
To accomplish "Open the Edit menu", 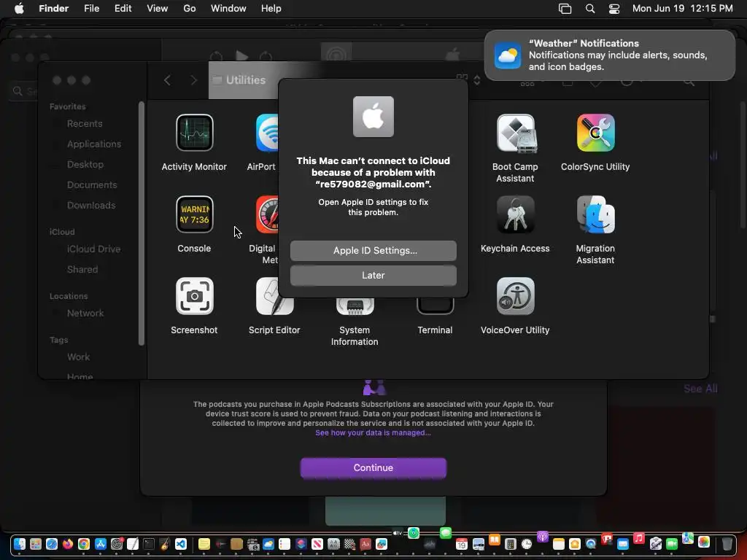I will click(123, 9).
